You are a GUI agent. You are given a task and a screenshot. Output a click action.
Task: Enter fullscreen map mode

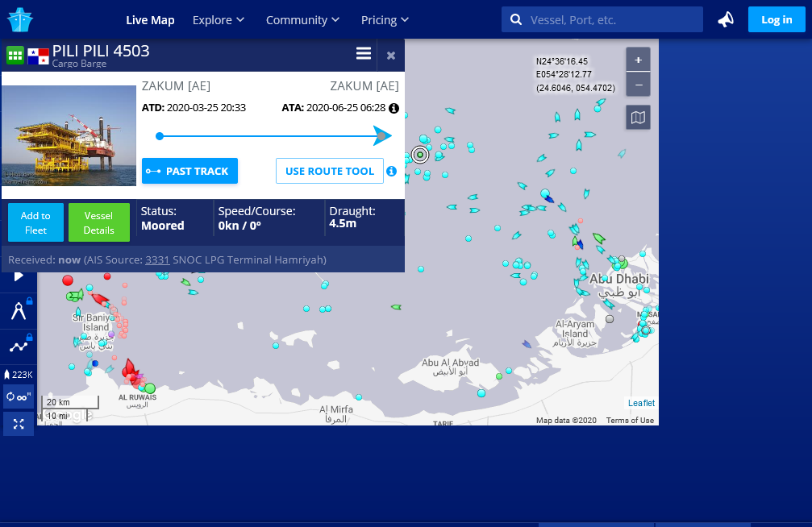click(x=19, y=425)
